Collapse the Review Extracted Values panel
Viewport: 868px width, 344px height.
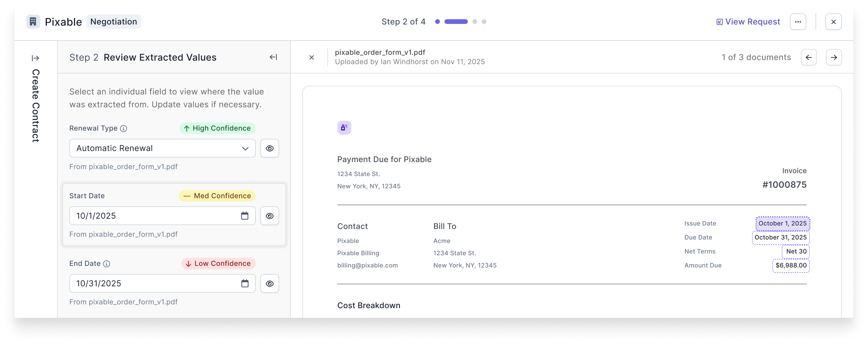pyautogui.click(x=273, y=57)
